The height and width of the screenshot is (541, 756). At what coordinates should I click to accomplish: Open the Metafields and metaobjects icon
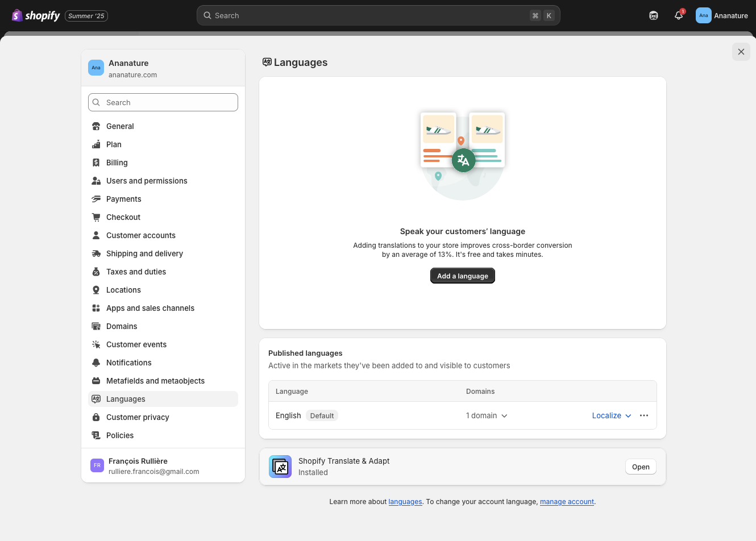point(96,380)
